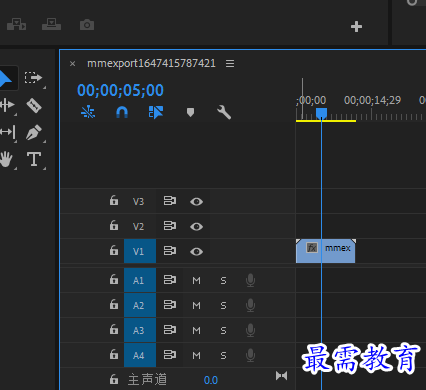This screenshot has width=426, height=390.
Task: Toggle A1 track targeting
Action: pos(140,280)
